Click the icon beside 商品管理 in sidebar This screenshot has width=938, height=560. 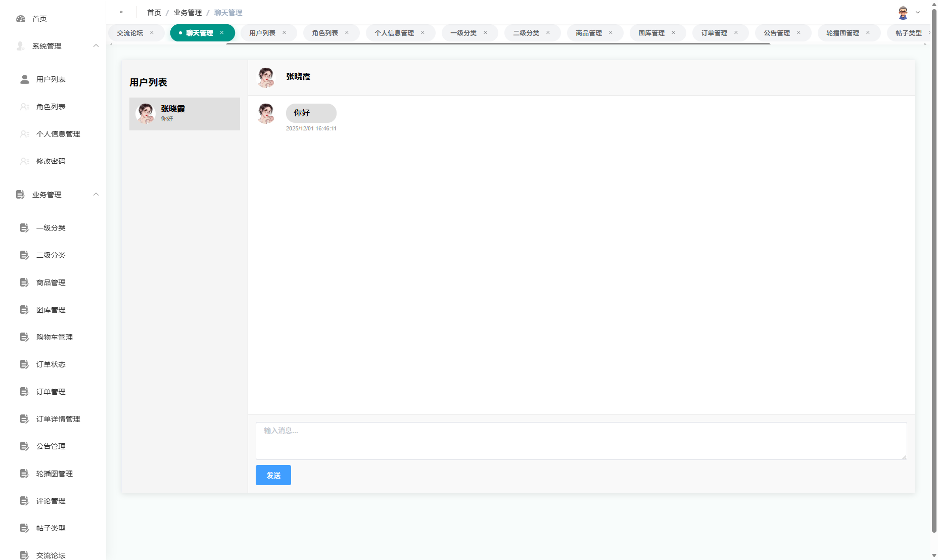(x=25, y=283)
